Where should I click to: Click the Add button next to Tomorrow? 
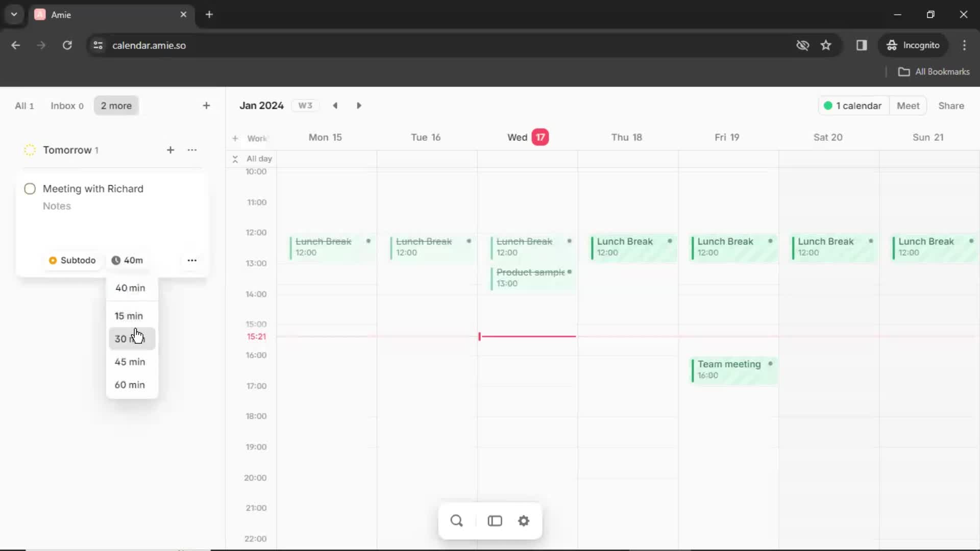(169, 149)
